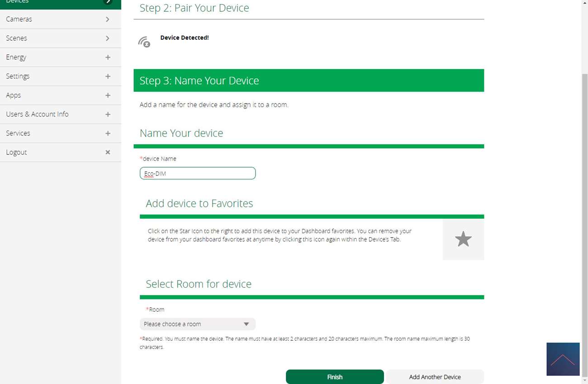This screenshot has height=384, width=588.
Task: Open the Please choose a room dropdown
Action: pyautogui.click(x=197, y=324)
